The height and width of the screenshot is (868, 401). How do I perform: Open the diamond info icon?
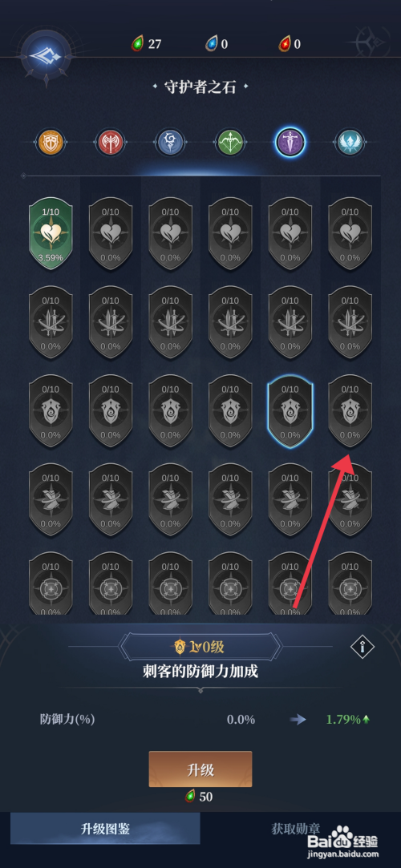(363, 646)
